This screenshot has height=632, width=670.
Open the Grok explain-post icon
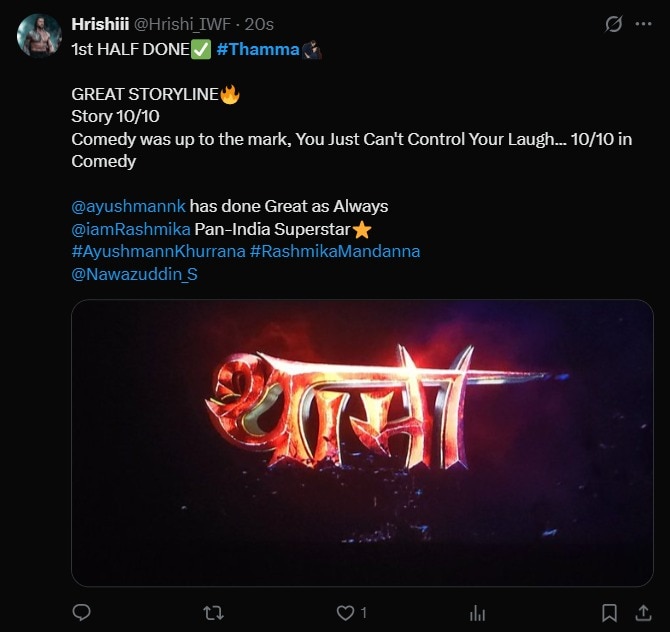(x=613, y=24)
